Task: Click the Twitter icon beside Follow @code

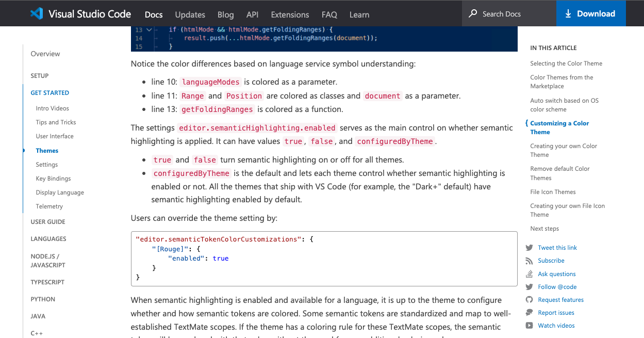Action: pos(529,287)
